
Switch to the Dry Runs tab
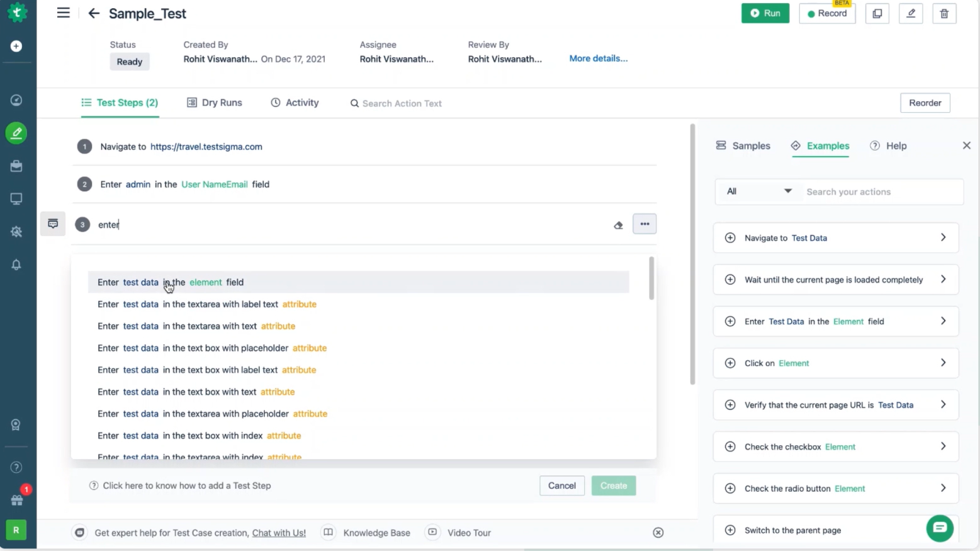[x=215, y=103]
